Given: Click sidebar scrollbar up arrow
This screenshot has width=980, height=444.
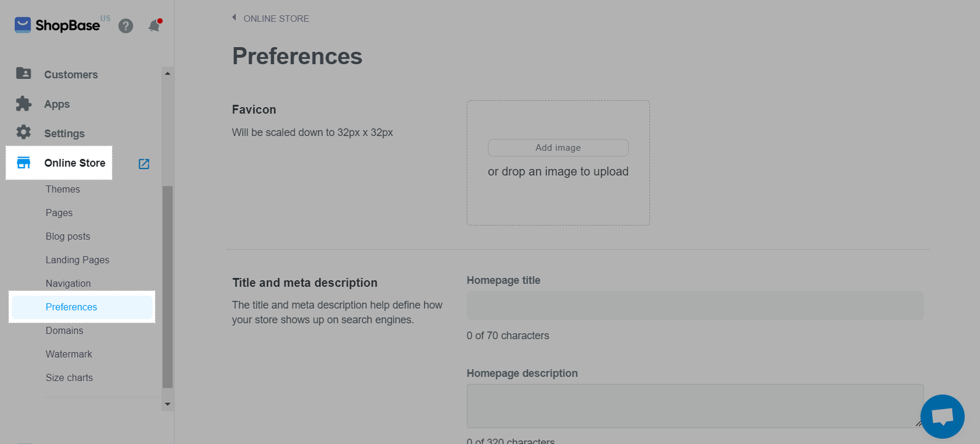Looking at the screenshot, I should point(167,73).
